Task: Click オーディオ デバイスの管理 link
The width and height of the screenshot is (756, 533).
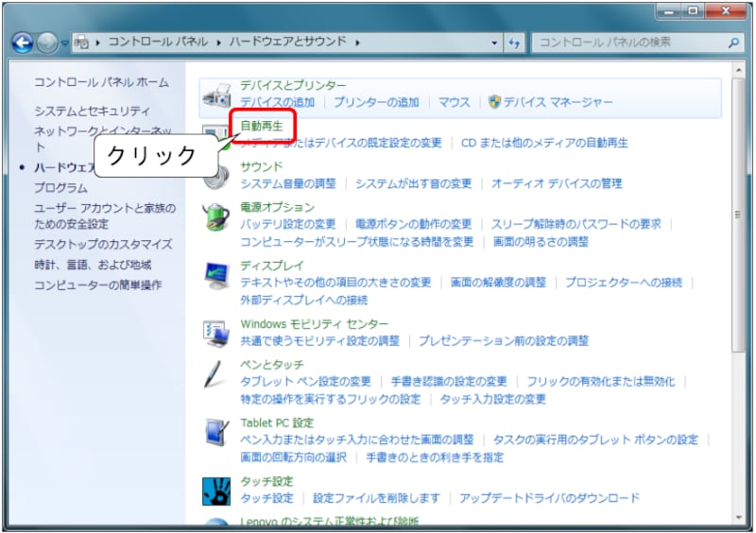Action: 557,183
